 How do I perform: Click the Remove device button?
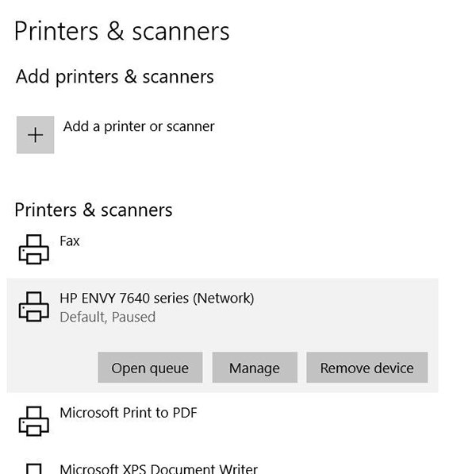click(367, 368)
